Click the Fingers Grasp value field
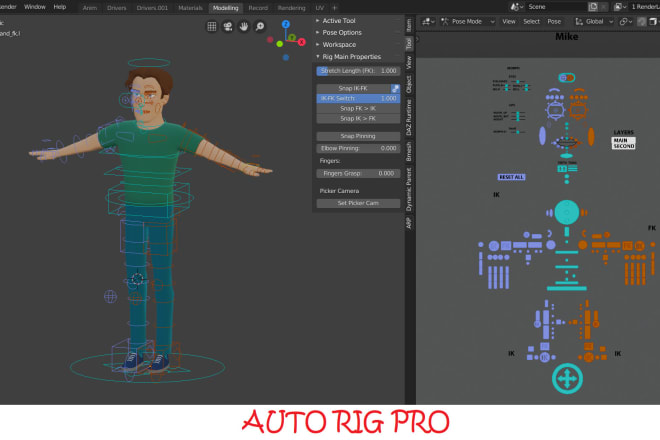The image size is (660, 440). (x=358, y=173)
